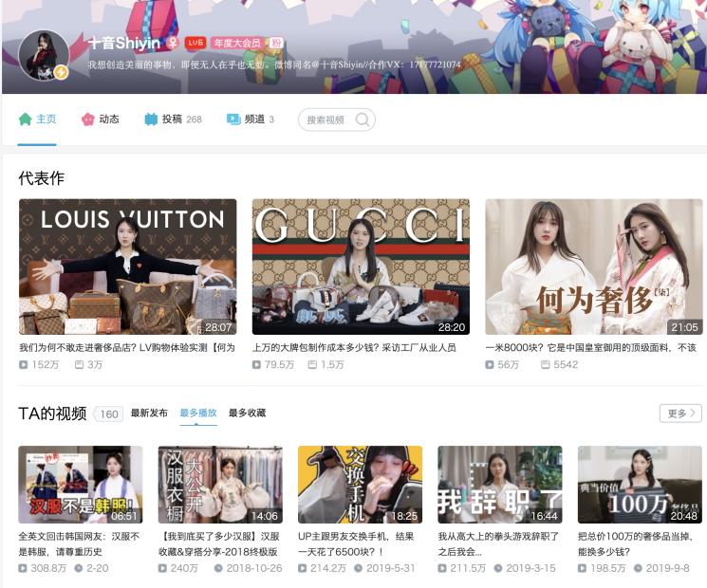Click the clock icon beside 2019-3-15
This screenshot has height=588, width=707.
click(x=498, y=569)
